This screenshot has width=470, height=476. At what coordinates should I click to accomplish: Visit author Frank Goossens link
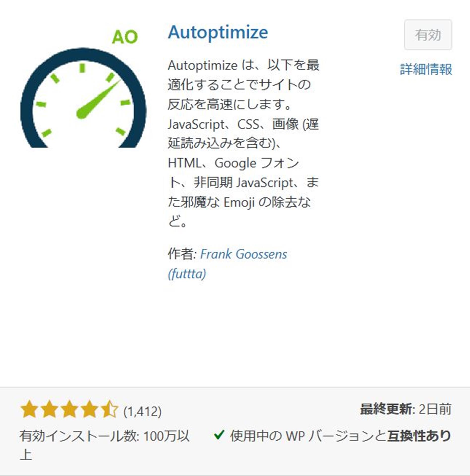pyautogui.click(x=243, y=254)
